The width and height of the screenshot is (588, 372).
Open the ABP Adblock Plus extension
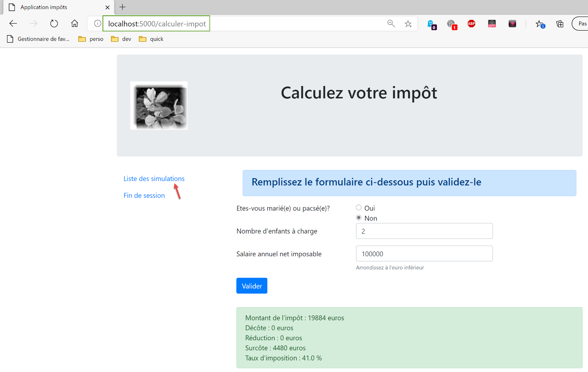click(471, 24)
